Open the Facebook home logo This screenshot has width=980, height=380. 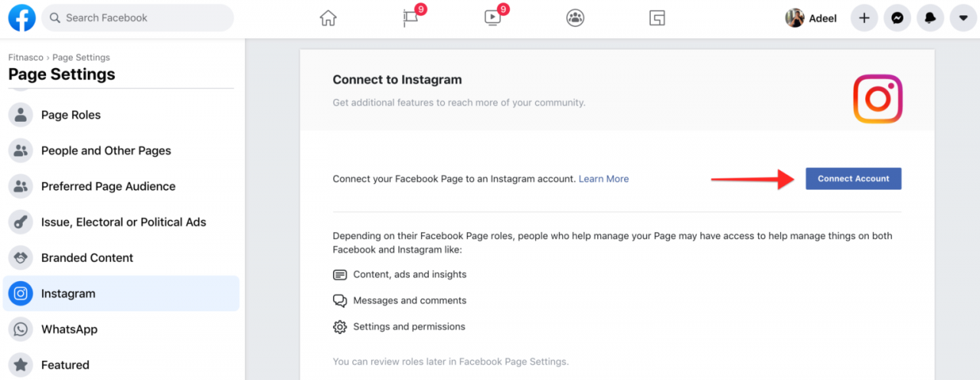pos(22,18)
